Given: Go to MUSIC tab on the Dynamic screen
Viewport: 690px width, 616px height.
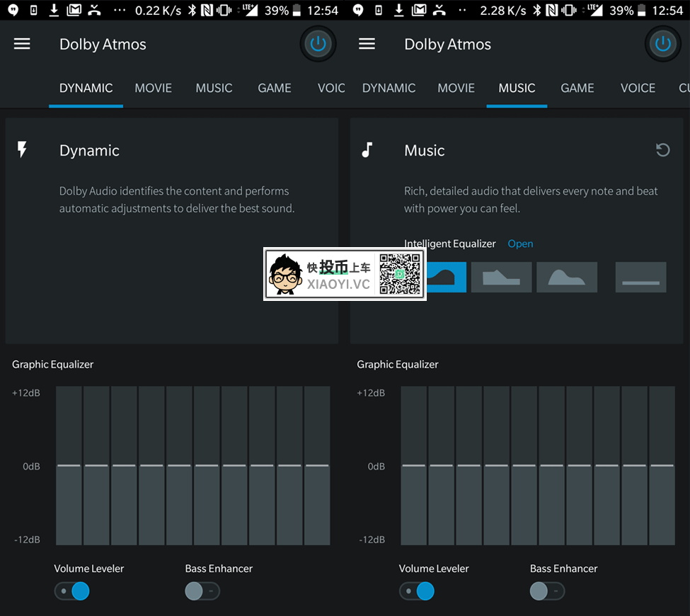Looking at the screenshot, I should point(214,88).
